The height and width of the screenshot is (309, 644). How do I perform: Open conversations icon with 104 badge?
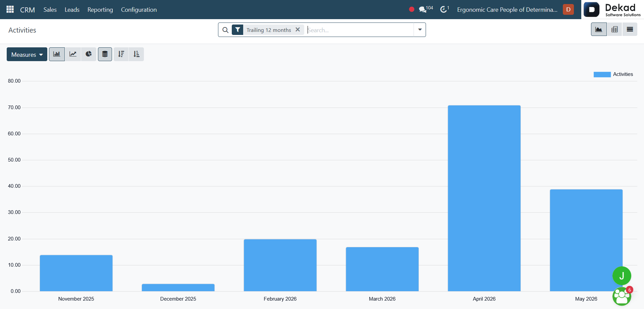[x=426, y=9]
